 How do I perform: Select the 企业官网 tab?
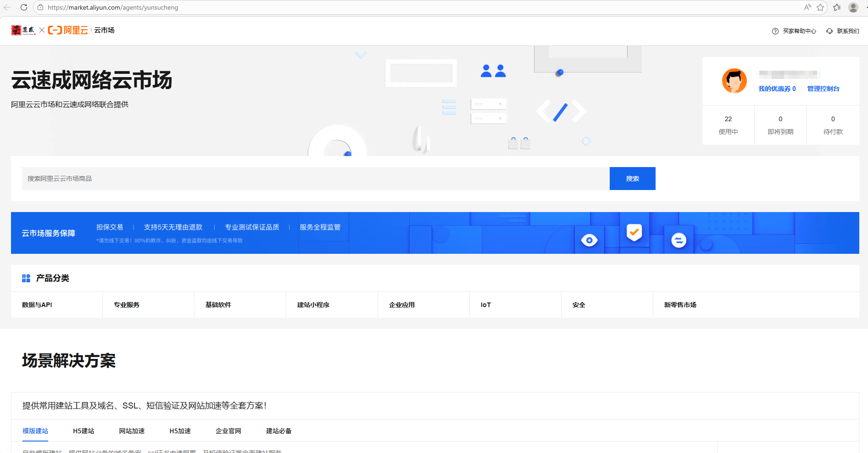pyautogui.click(x=228, y=431)
